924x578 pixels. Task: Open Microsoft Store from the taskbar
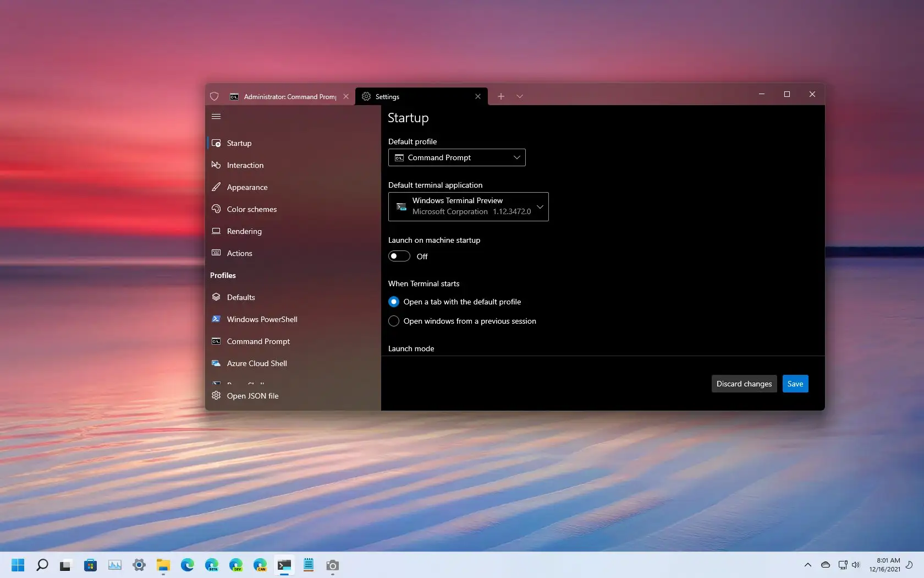[x=91, y=565]
